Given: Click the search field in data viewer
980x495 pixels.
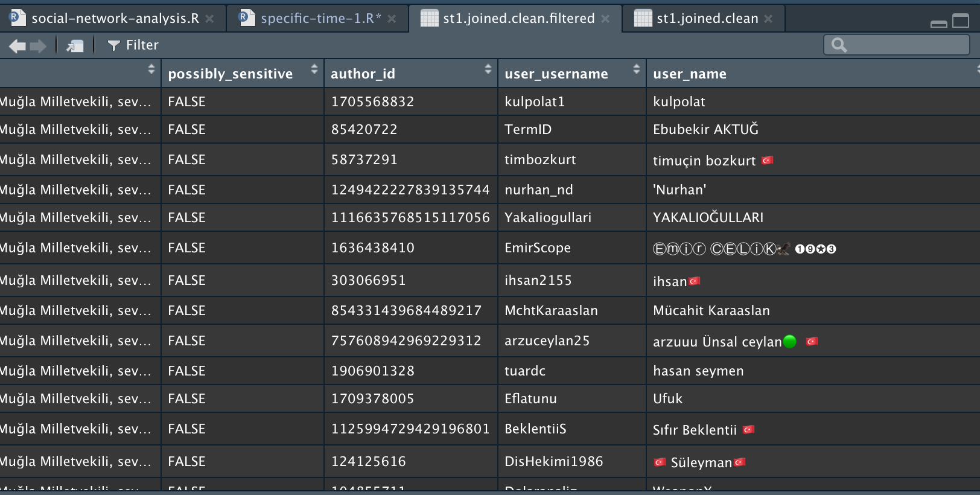Looking at the screenshot, I should pyautogui.click(x=897, y=45).
